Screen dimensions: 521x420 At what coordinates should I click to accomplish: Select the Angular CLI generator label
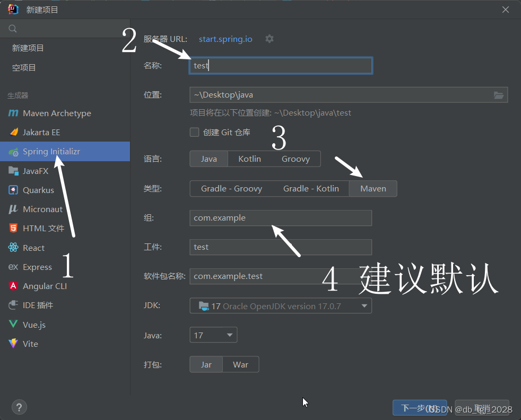[45, 286]
